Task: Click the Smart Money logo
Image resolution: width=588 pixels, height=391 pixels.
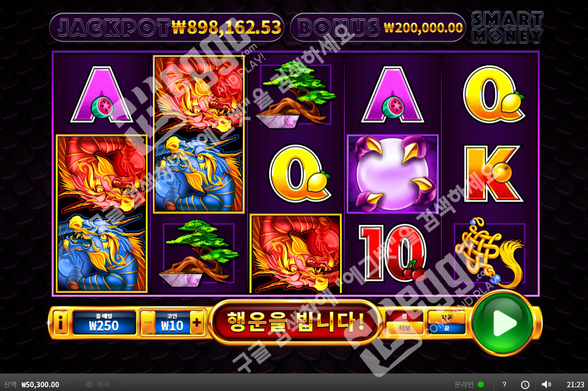Action: [x=507, y=27]
